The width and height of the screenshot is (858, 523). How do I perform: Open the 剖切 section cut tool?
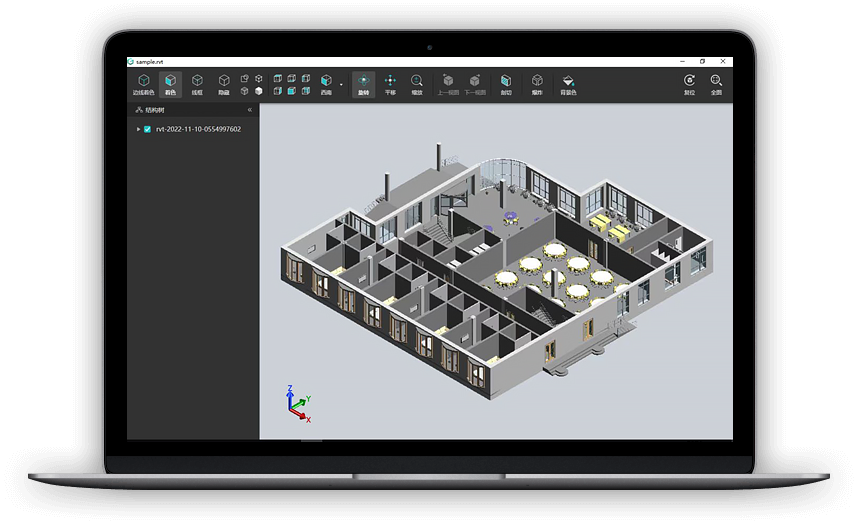click(506, 84)
